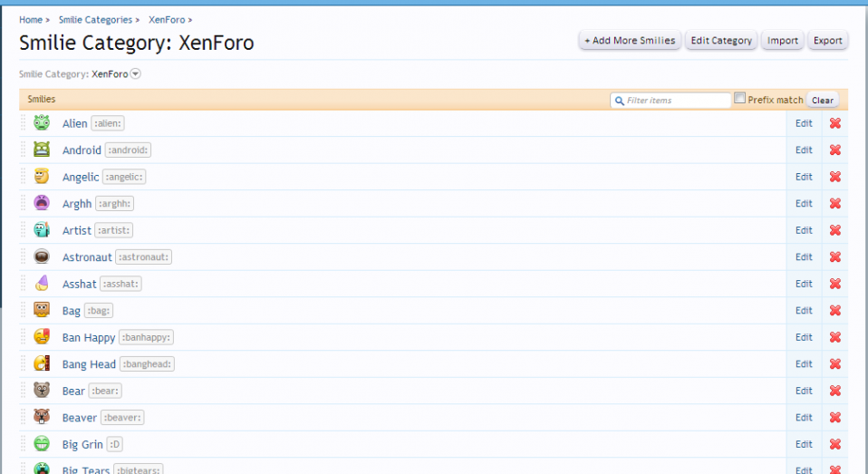Delete the Bear smilie with red X

[x=835, y=391]
